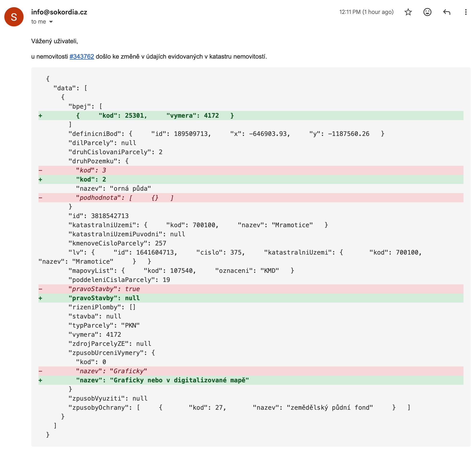Open the three-dot more options menu
The height and width of the screenshot is (452, 476).
(466, 12)
